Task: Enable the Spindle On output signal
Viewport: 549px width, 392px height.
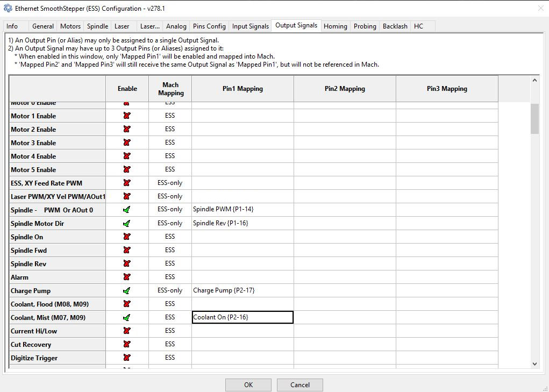Action: (127, 237)
